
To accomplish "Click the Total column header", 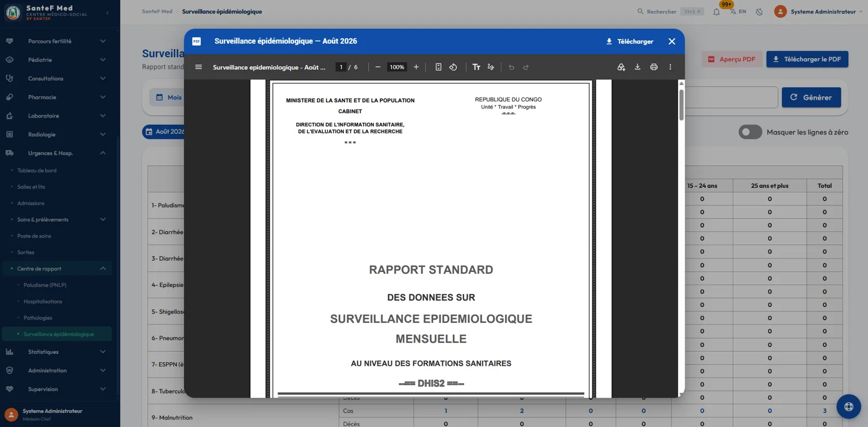I will click(825, 186).
